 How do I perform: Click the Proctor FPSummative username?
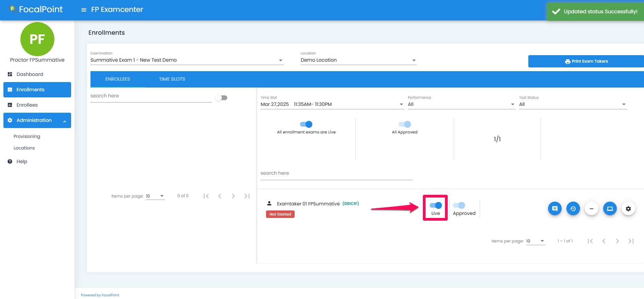pos(37,60)
